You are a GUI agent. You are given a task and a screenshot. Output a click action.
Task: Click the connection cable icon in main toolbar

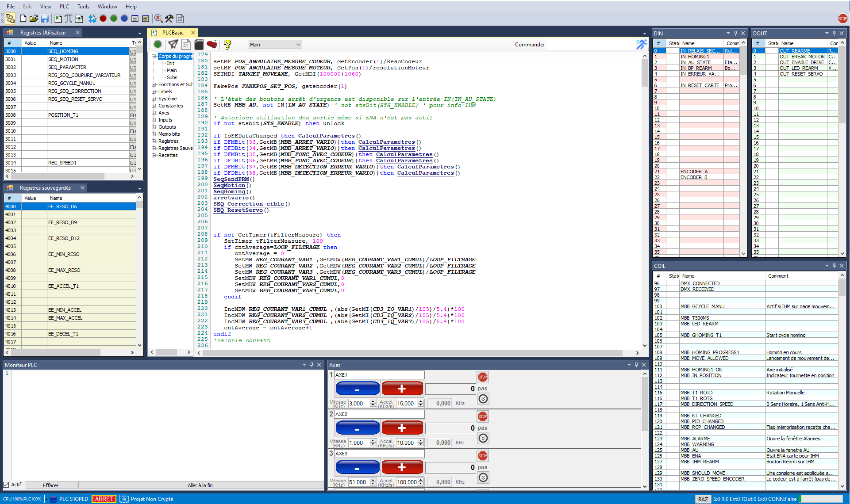click(x=10, y=19)
